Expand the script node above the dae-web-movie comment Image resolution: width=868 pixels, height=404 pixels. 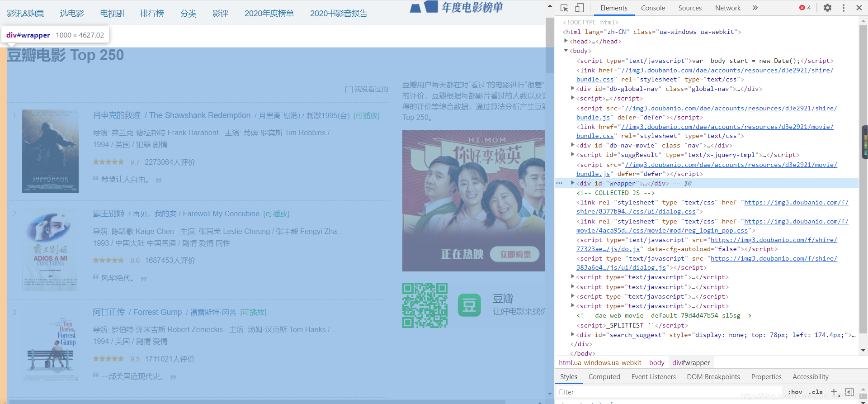coord(573,306)
